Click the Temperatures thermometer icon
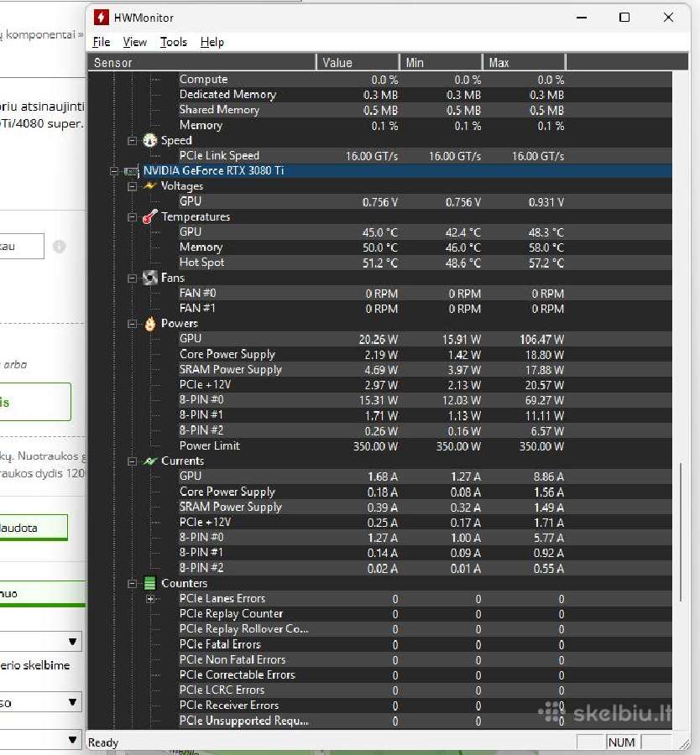The image size is (700, 755). click(150, 216)
